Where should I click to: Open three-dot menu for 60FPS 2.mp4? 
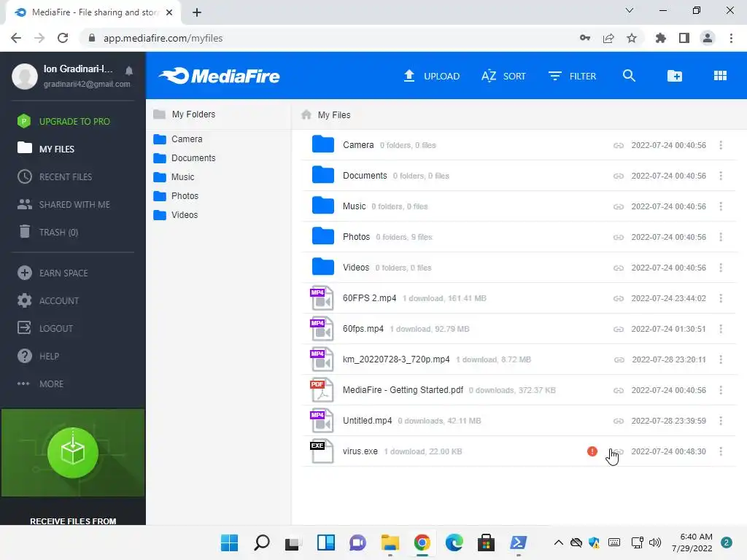click(721, 298)
